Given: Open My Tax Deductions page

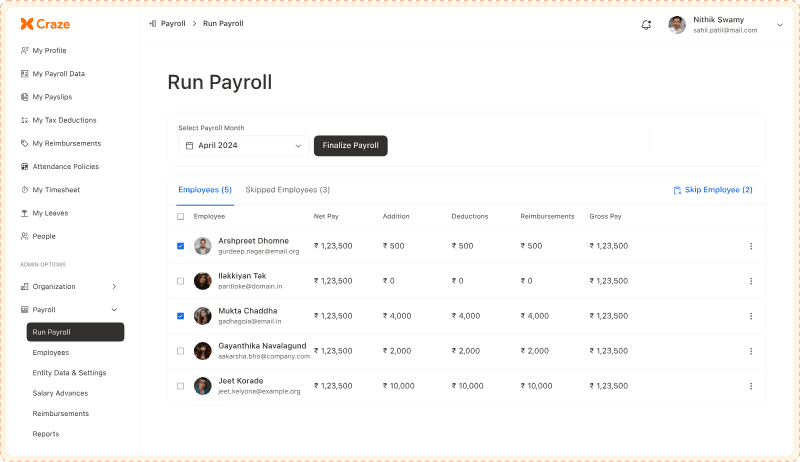Looking at the screenshot, I should tap(64, 120).
